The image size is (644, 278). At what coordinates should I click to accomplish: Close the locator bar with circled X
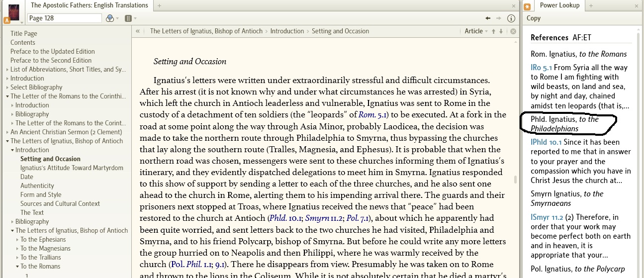[x=513, y=31]
